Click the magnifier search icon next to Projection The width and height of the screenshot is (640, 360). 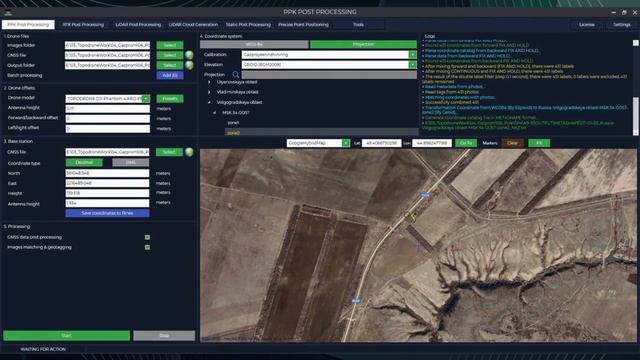point(236,75)
